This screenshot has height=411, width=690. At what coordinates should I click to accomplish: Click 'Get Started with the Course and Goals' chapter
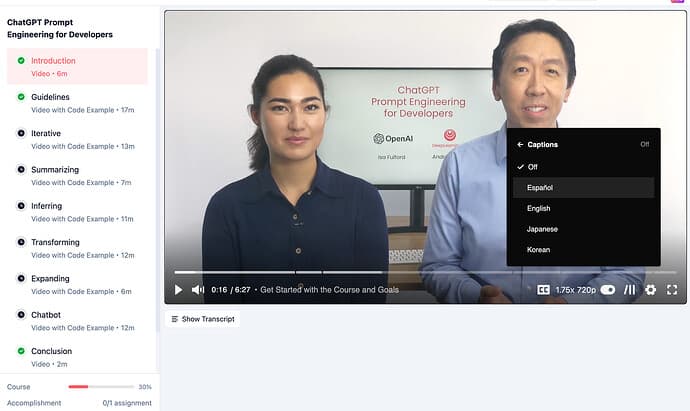[329, 290]
